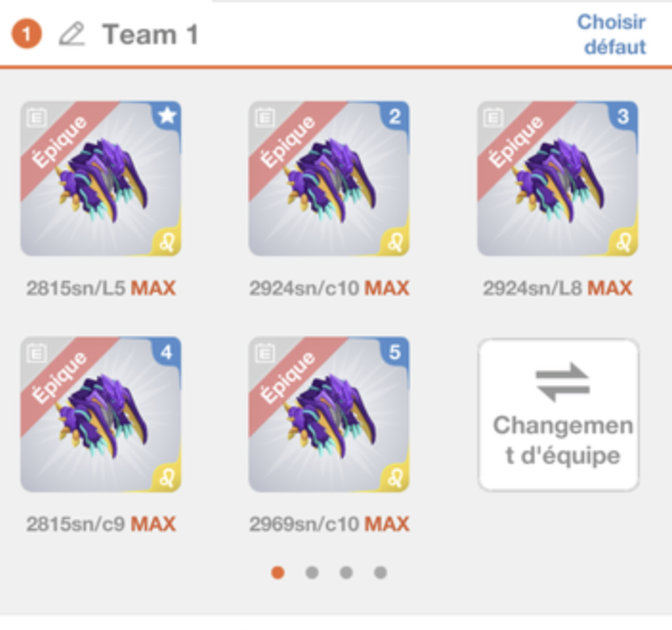Click the star leader badge on the first monster

pos(167,116)
